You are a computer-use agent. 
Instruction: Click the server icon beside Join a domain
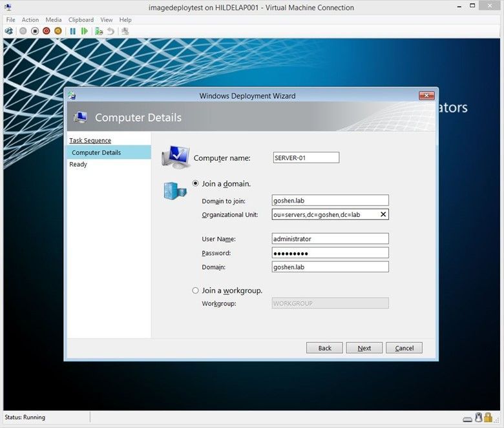click(x=175, y=190)
